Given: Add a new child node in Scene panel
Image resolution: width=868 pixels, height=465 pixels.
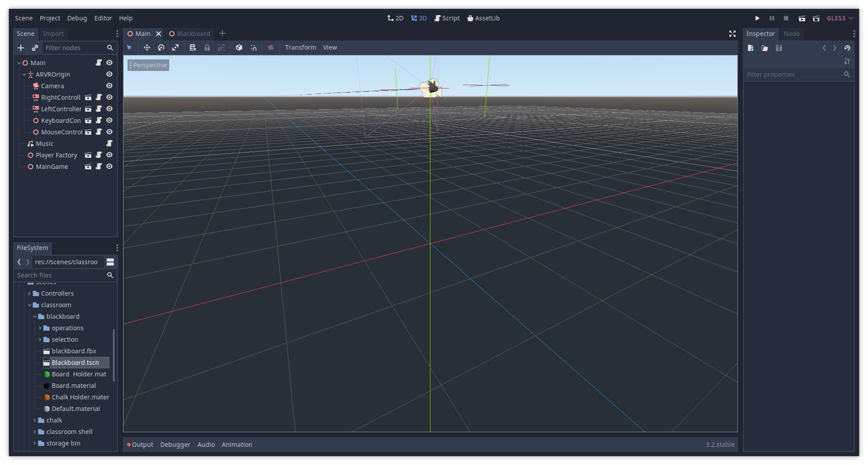Looking at the screenshot, I should tap(21, 47).
